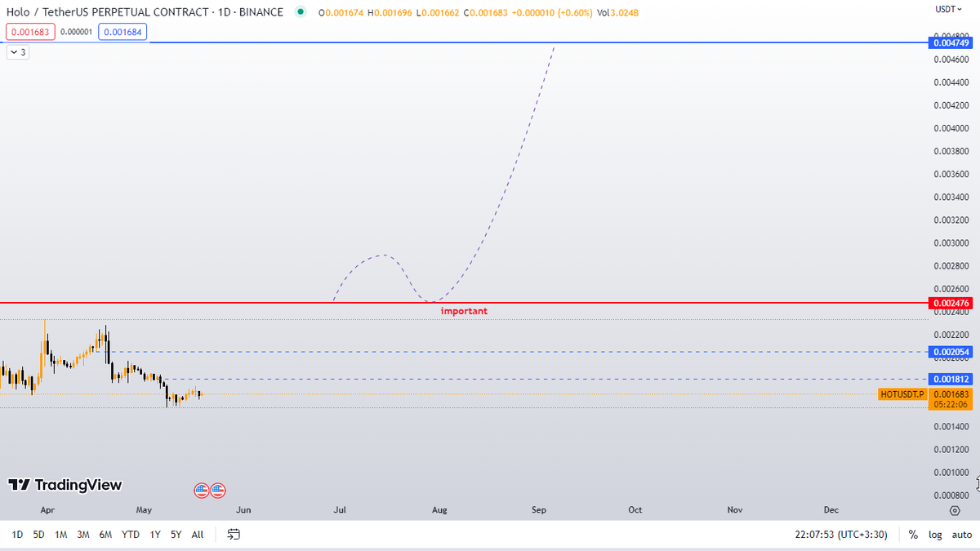Toggle log scale mode
Viewport: 980px width, 551px height.
tap(934, 535)
